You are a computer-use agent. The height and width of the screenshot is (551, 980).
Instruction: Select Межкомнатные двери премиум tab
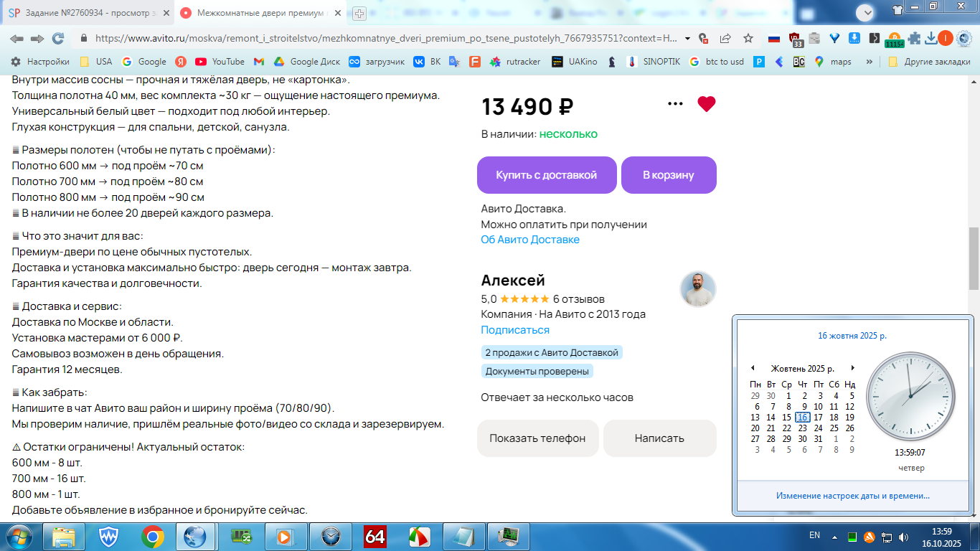click(x=260, y=13)
